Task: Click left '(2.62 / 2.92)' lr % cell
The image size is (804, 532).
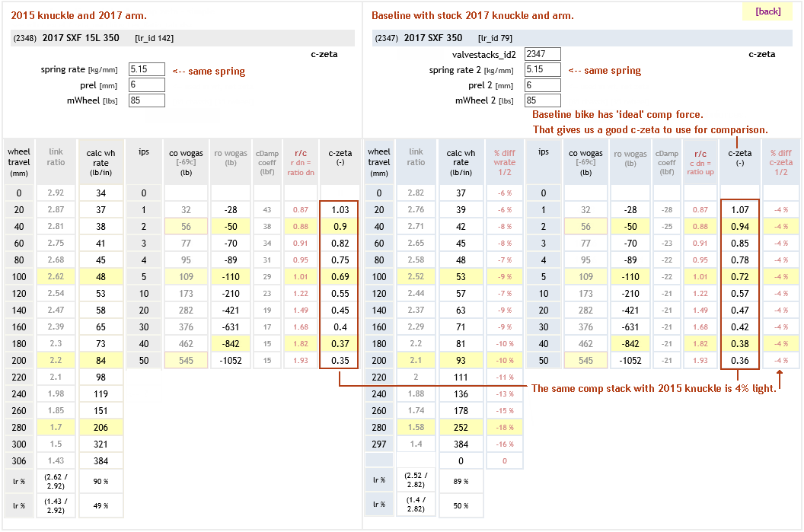Action: click(56, 481)
